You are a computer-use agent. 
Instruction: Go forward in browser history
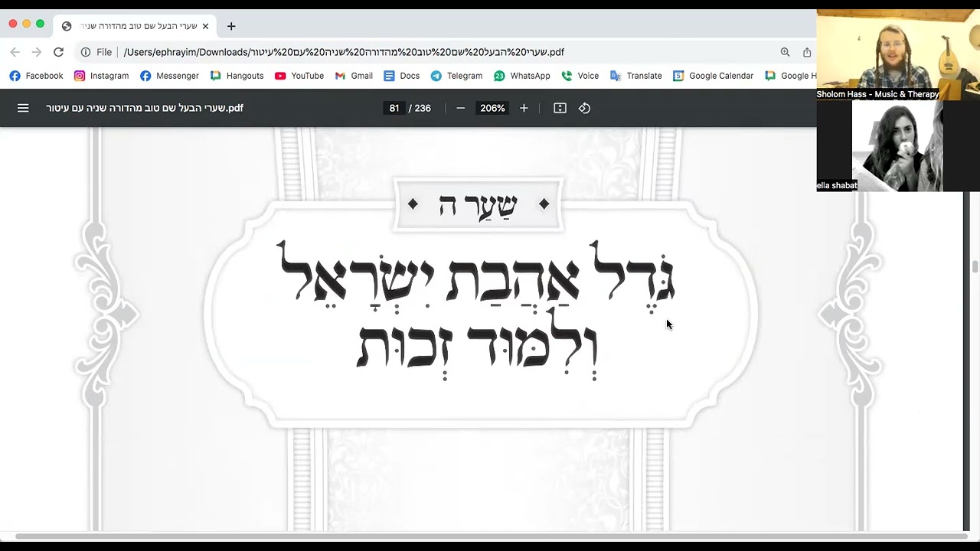click(x=37, y=52)
